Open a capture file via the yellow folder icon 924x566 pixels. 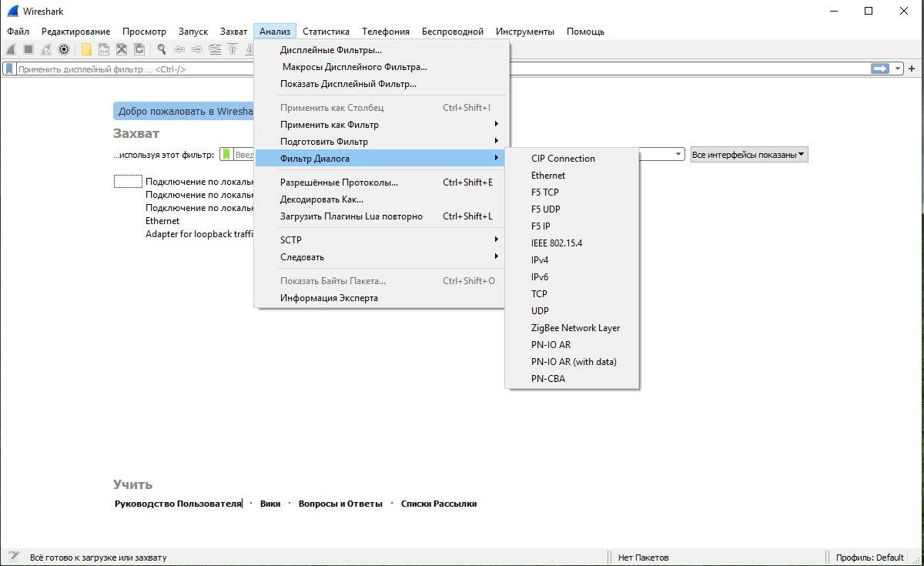coord(86,49)
